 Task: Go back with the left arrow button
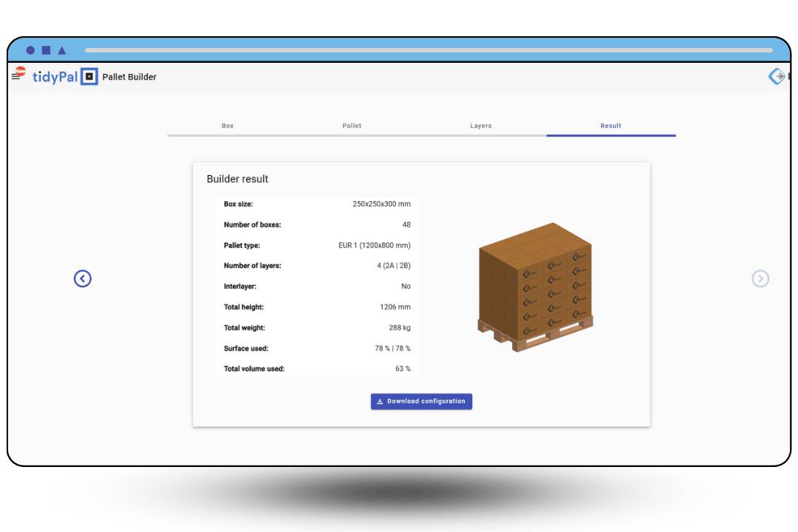83,279
